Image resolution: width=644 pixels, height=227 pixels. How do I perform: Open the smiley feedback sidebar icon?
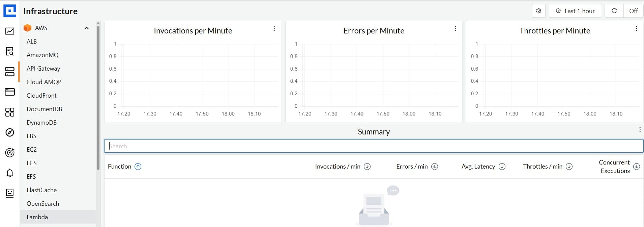10,193
